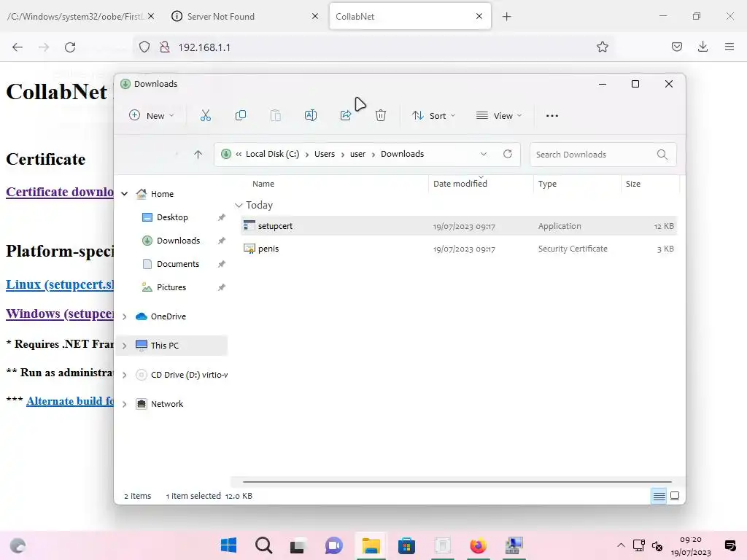Viewport: 747px width, 560px height.
Task: Open the Chat app from taskbar
Action: [x=334, y=545]
